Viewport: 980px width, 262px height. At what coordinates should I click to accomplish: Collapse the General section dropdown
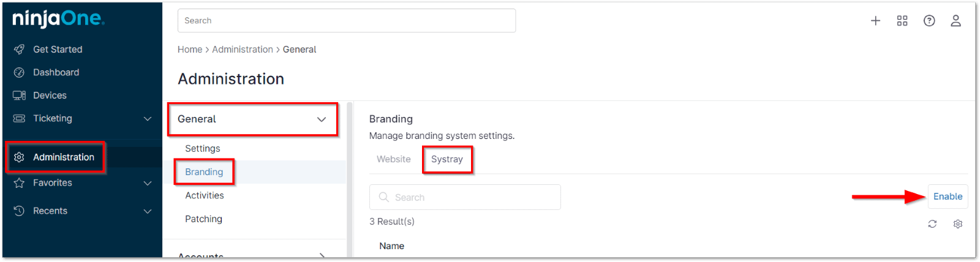322,119
